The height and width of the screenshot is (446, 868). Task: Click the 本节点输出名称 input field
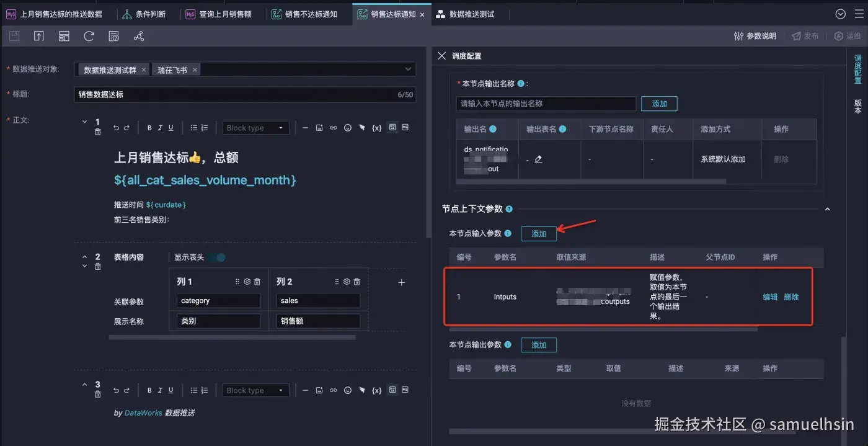coord(546,104)
